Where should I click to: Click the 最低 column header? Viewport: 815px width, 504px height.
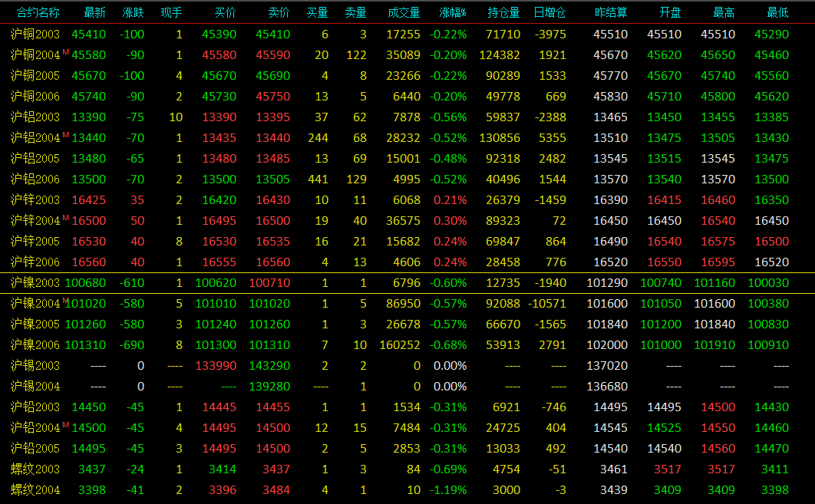(x=777, y=12)
